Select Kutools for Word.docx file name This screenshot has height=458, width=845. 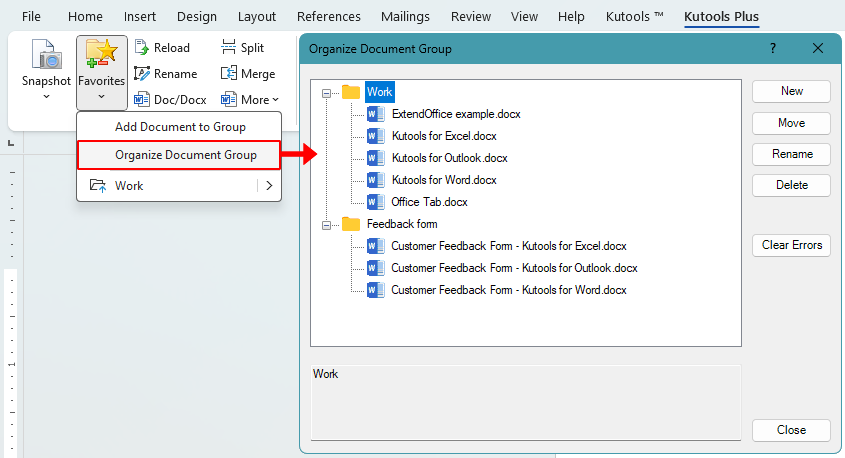(x=444, y=180)
